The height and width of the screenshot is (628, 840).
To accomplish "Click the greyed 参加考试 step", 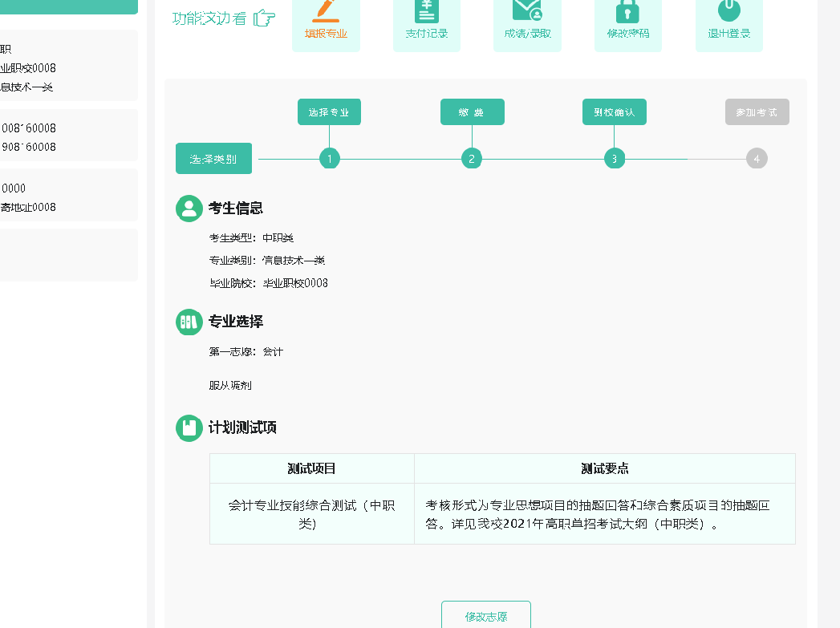I will pos(757,112).
